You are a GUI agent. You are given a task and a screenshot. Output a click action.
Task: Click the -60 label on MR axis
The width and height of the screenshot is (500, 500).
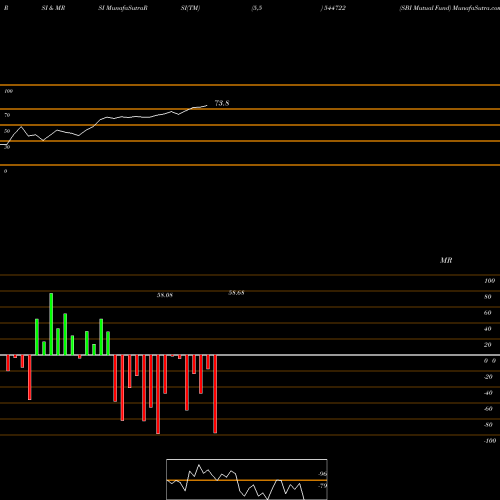click(488, 409)
